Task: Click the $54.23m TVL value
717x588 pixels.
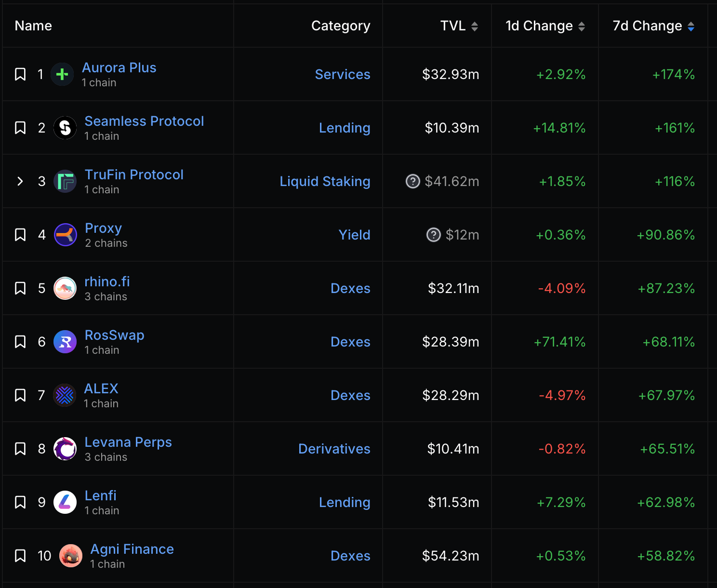Action: coord(451,556)
